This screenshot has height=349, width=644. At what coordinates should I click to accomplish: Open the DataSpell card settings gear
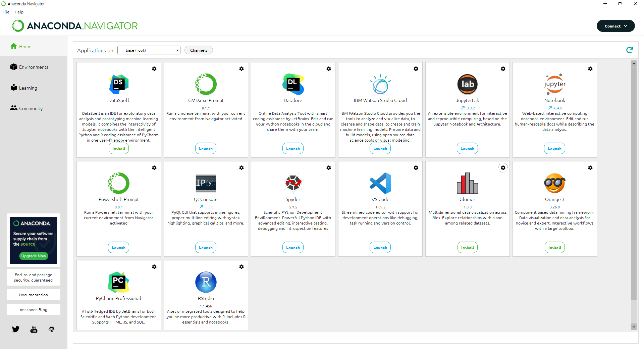pos(154,69)
